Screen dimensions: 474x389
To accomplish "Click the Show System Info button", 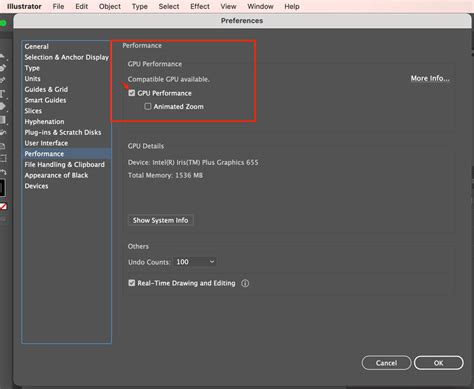I will coord(161,220).
